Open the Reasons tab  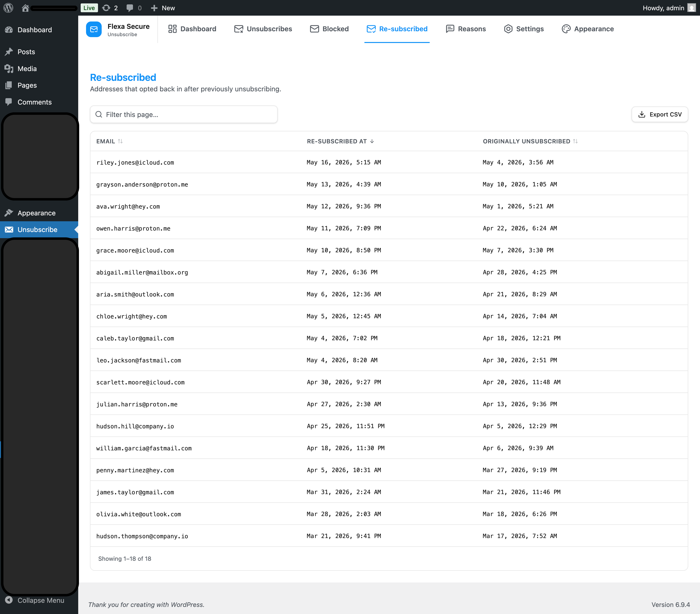466,29
